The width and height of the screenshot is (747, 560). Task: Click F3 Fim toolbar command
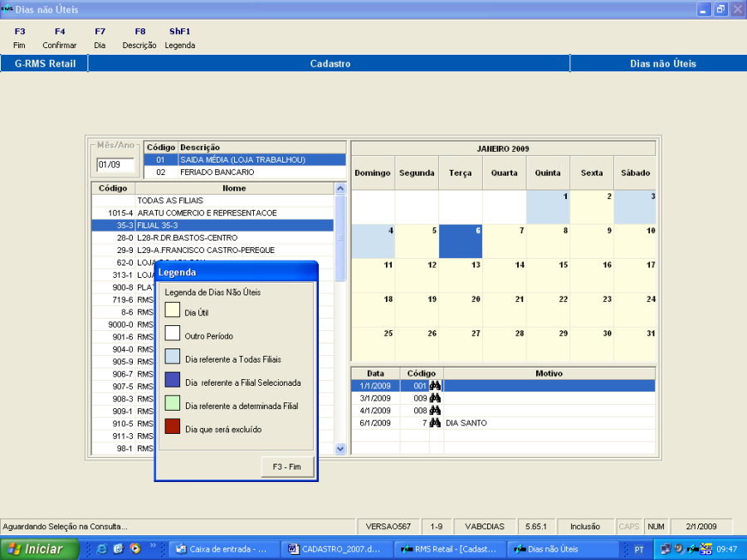point(20,38)
